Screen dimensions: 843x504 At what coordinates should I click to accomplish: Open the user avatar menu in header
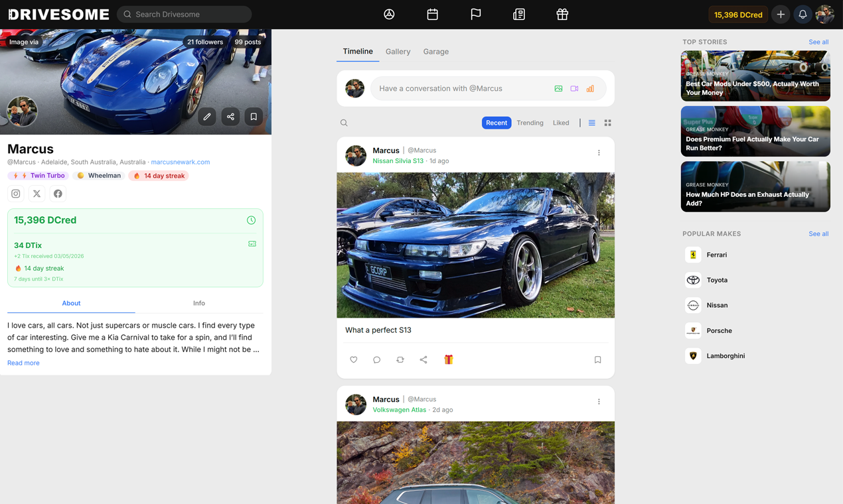coord(825,15)
